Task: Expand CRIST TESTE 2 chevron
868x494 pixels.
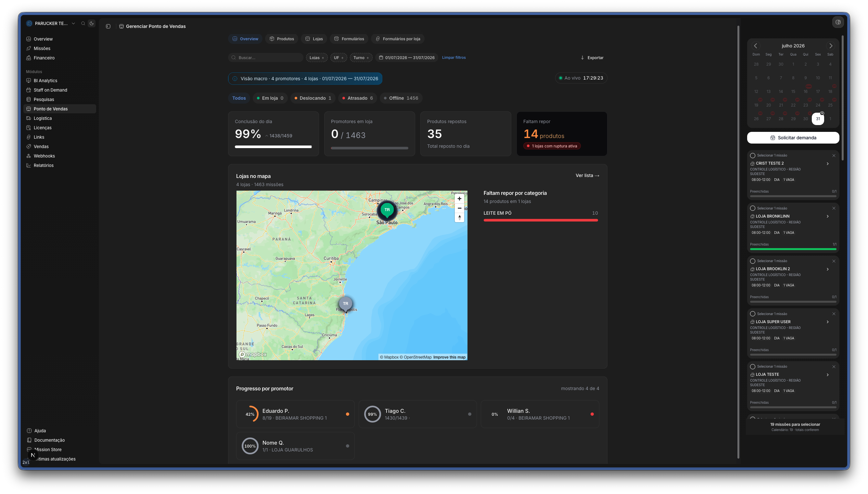Action: point(828,164)
